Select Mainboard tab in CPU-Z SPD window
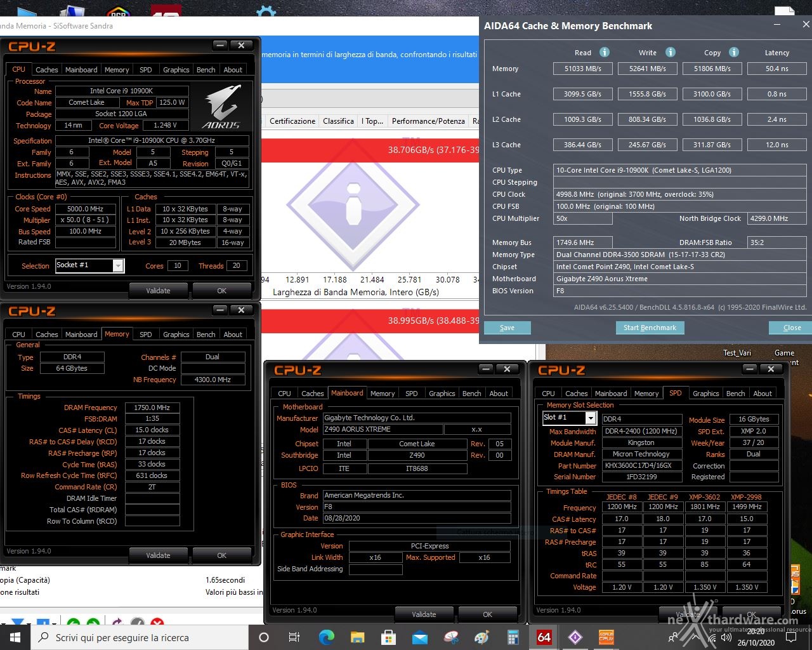 [x=611, y=394]
